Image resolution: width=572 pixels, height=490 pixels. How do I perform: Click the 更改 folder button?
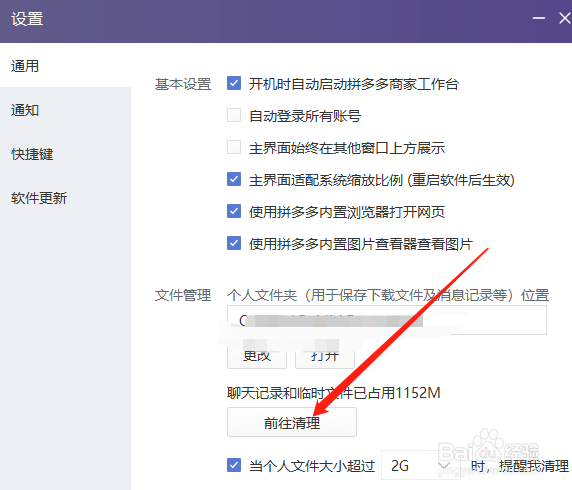tap(257, 355)
